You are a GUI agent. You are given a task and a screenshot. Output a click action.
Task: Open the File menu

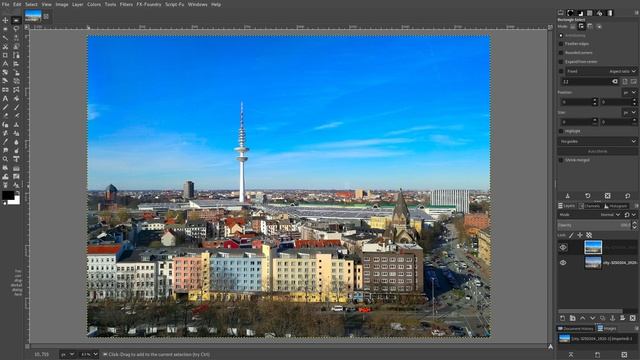coord(6,4)
